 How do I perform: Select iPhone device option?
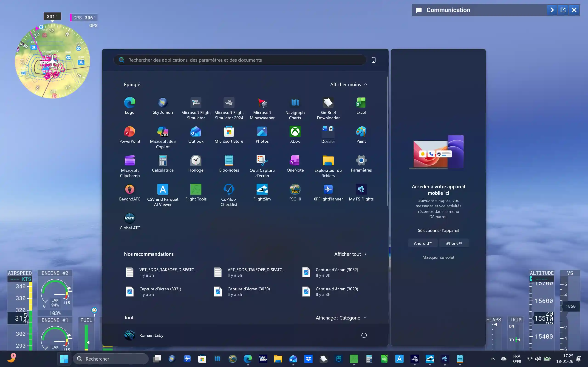coord(454,243)
